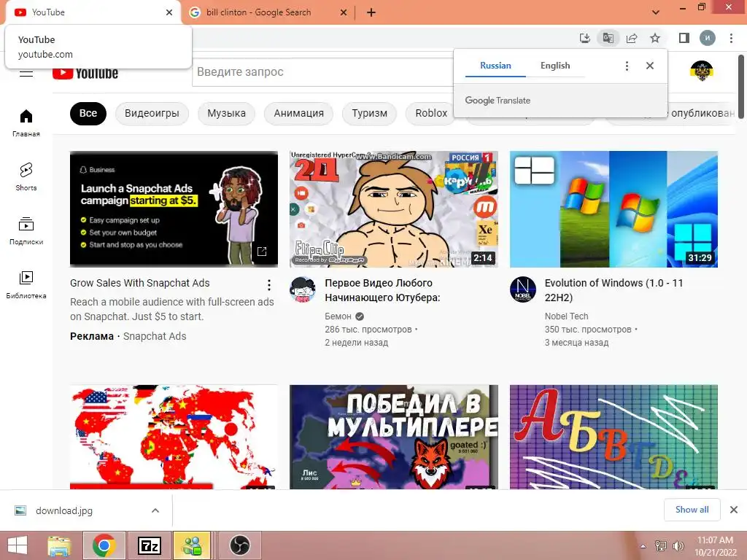This screenshot has height=560, width=747.
Task: Click Show all downloads button
Action: point(692,510)
